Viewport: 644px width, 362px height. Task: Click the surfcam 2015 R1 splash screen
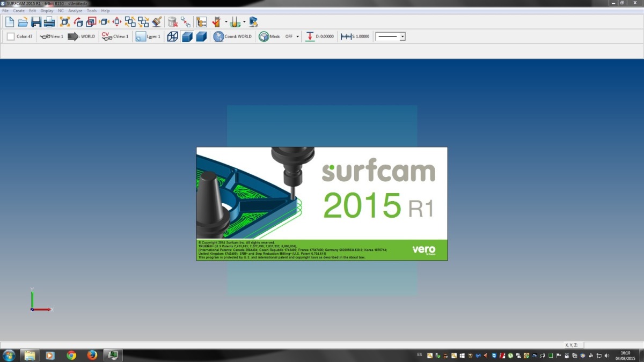(x=322, y=204)
